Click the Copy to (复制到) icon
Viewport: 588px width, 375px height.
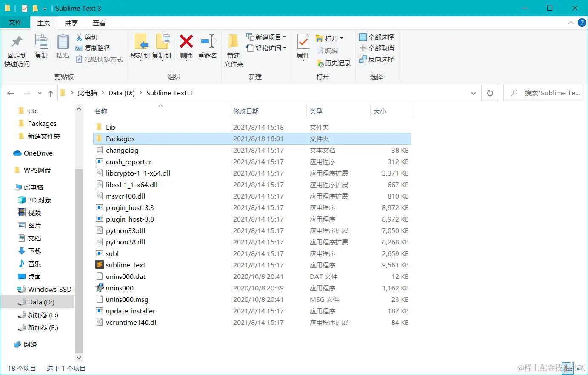point(163,42)
